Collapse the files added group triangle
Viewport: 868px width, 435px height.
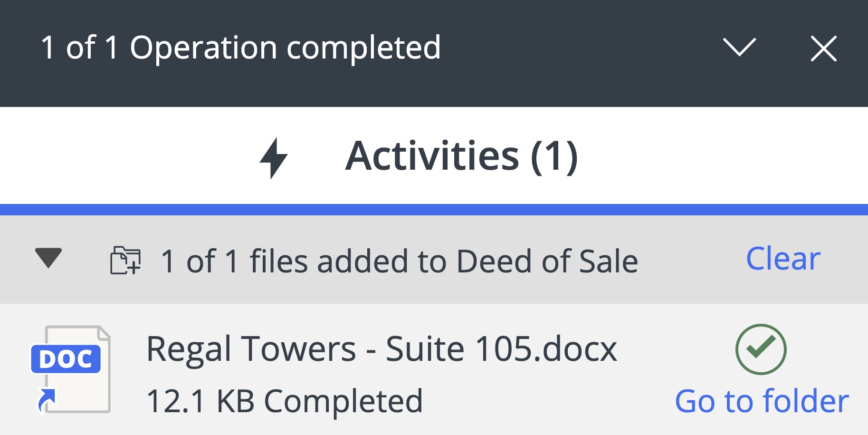48,258
